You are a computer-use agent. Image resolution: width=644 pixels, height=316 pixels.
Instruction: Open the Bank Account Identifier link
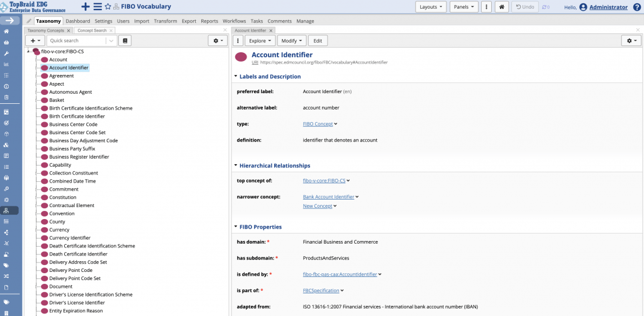pyautogui.click(x=328, y=197)
